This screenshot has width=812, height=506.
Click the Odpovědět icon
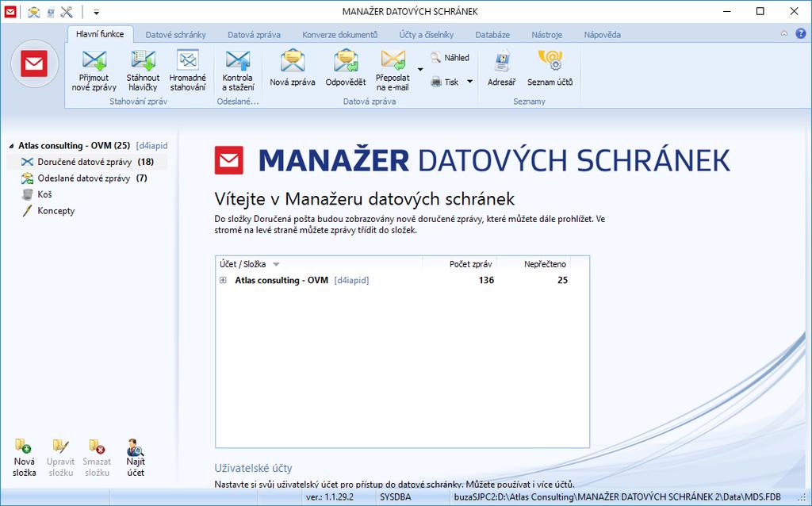tap(346, 61)
